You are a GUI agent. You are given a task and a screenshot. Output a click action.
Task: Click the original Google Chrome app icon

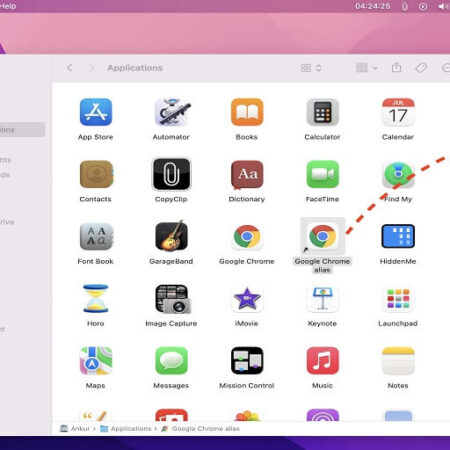point(247,236)
